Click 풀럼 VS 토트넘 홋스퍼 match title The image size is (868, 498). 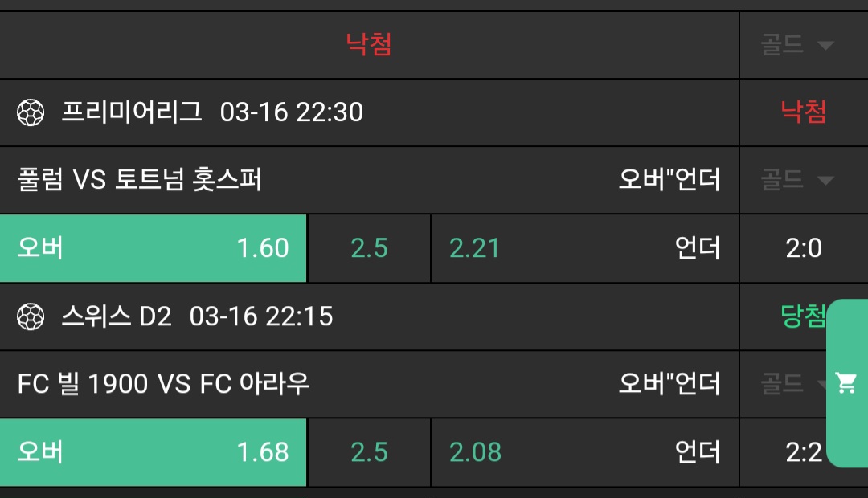[x=140, y=180]
